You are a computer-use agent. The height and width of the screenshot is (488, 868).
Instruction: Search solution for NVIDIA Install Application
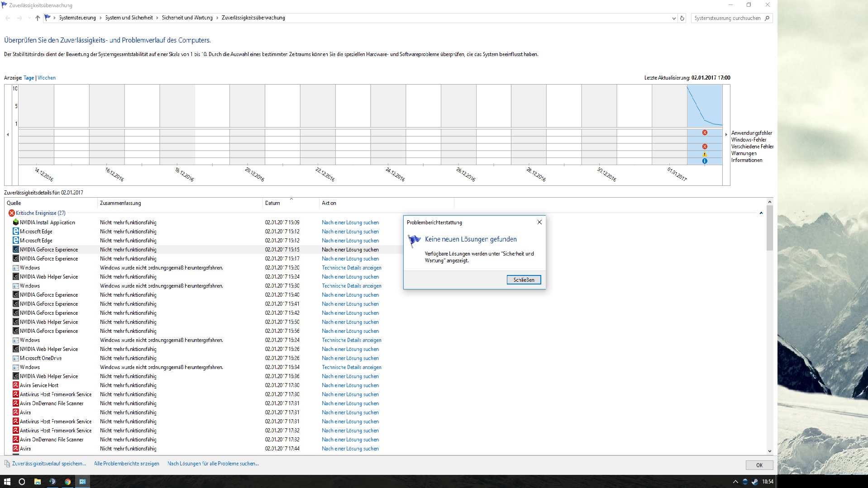[x=350, y=223]
